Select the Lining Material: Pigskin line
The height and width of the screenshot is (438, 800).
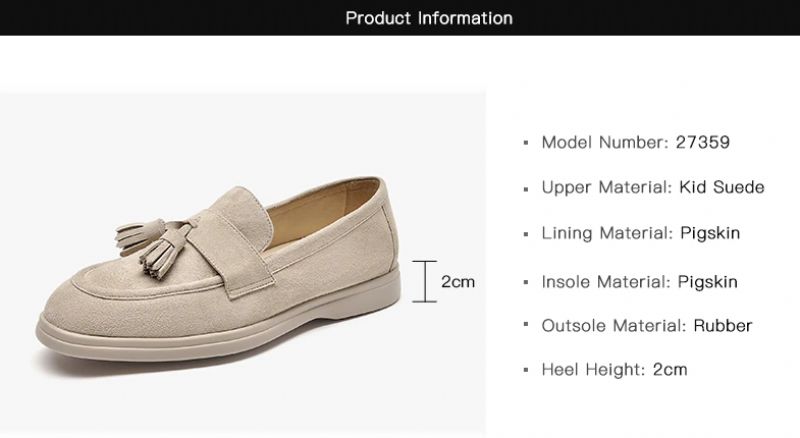(641, 233)
